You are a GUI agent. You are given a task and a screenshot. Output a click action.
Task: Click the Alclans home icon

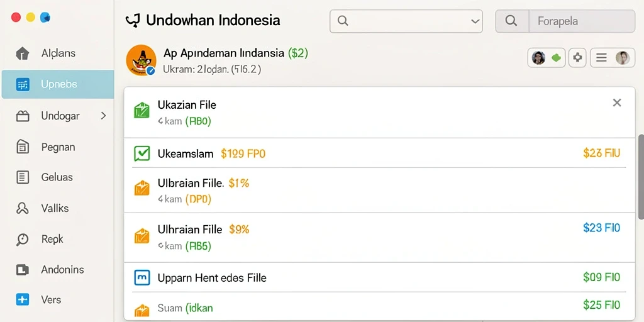pos(23,53)
